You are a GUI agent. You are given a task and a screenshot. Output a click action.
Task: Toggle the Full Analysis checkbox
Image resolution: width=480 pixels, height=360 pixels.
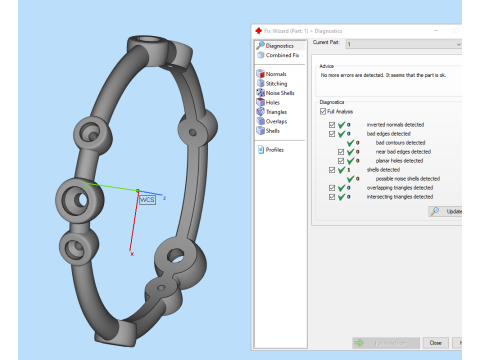(x=323, y=111)
